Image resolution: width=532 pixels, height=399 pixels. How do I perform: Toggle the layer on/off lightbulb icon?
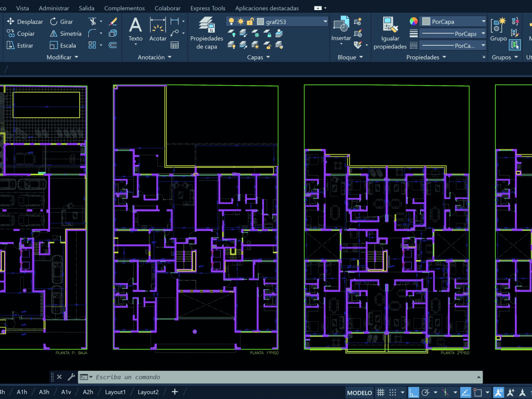tap(230, 20)
